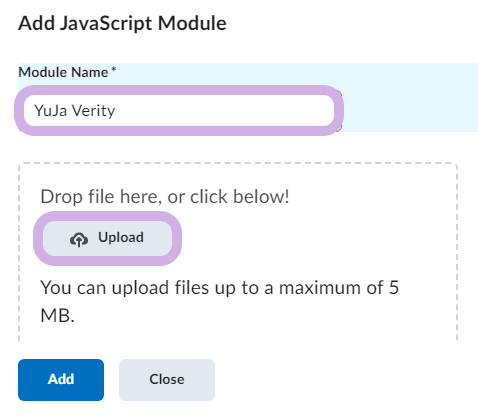Click the 5 MB maximum size notice
478x415 pixels.
[219, 301]
